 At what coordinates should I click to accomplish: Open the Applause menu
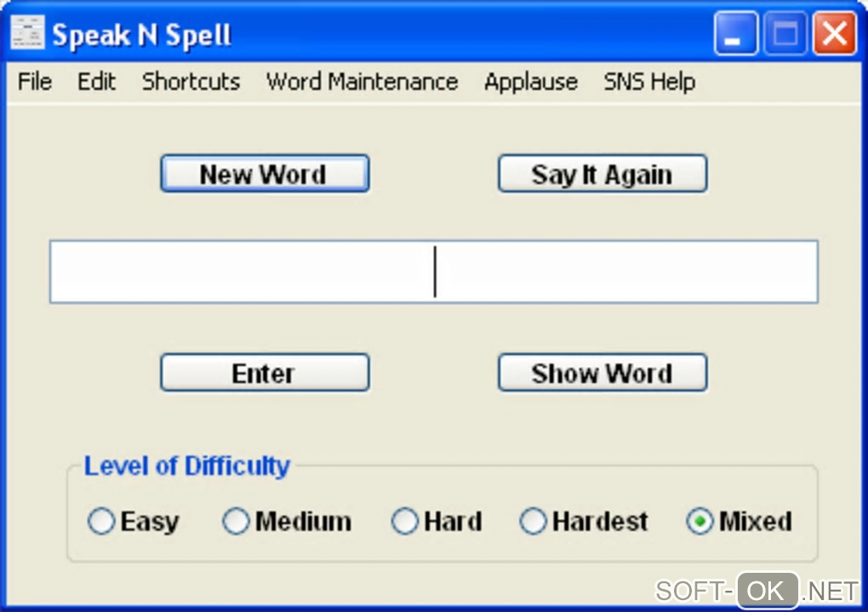pyautogui.click(x=531, y=82)
